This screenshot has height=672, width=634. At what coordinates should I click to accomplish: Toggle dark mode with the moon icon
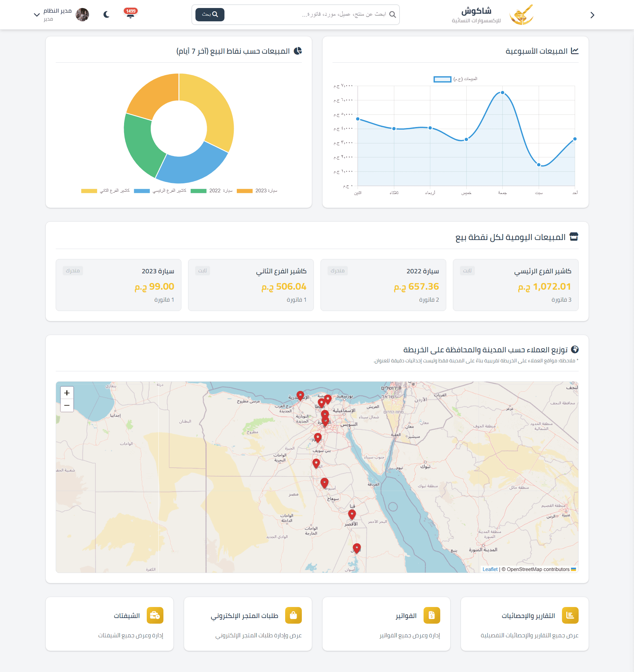click(106, 15)
